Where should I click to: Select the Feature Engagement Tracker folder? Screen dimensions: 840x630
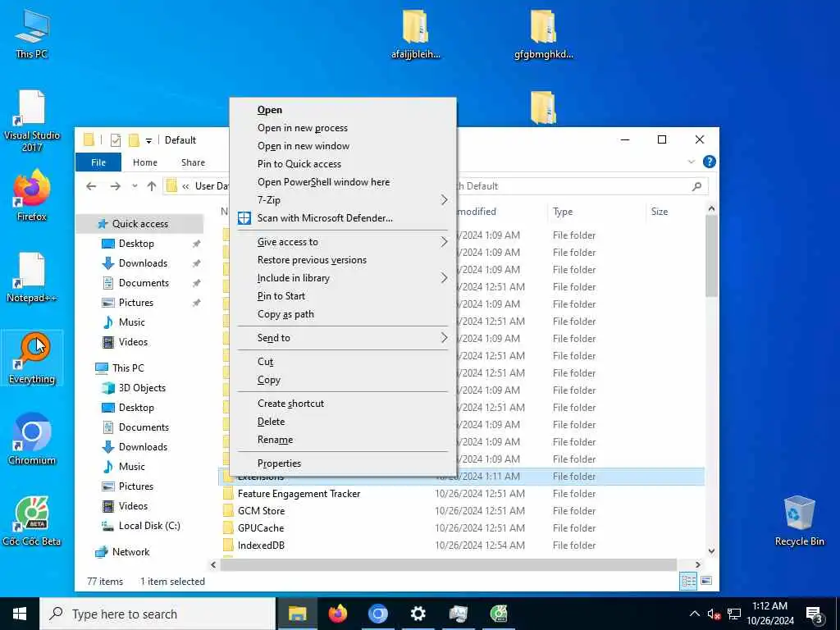[x=299, y=494]
